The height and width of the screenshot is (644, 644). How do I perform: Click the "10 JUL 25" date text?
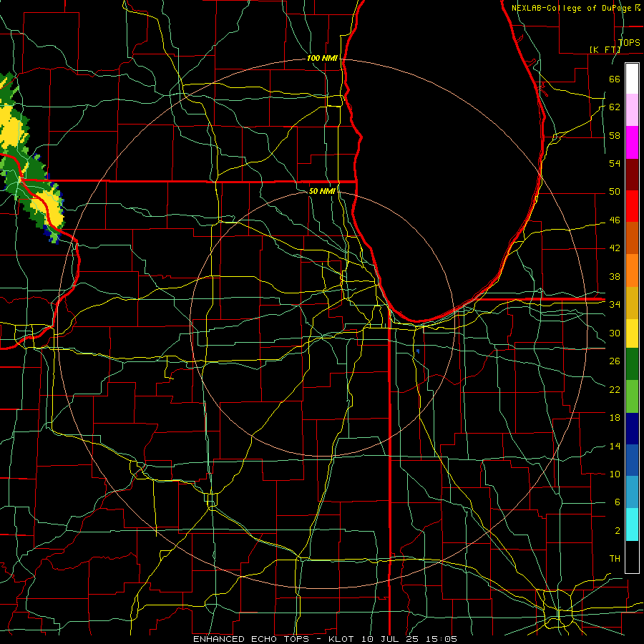390,639
